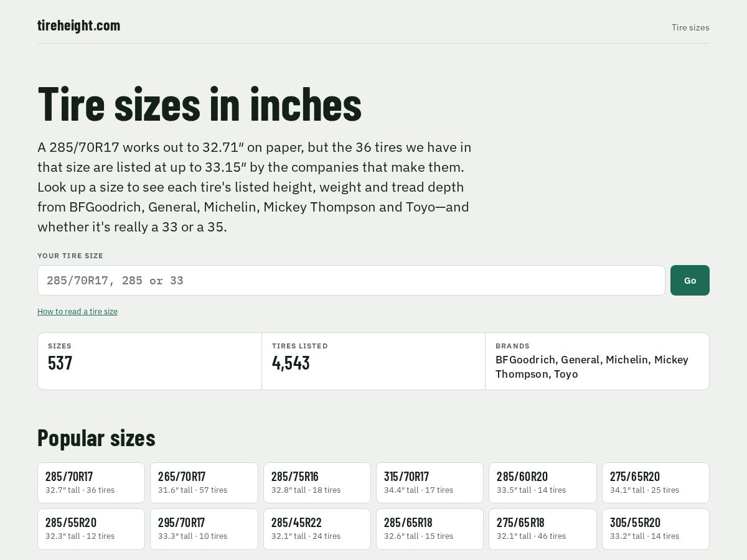Screen dimensions: 747x560
Task: Open the 295/70R17 popular size card
Action: tap(204, 529)
